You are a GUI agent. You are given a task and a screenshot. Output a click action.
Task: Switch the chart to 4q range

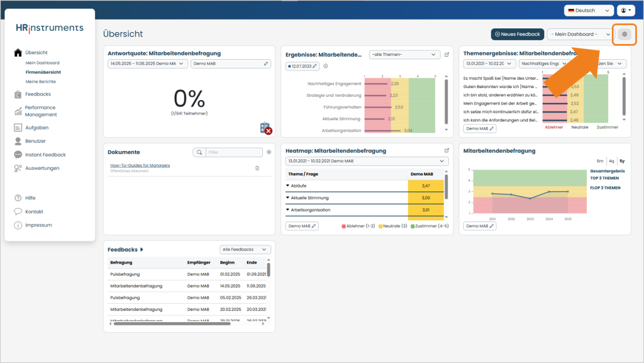click(x=611, y=161)
